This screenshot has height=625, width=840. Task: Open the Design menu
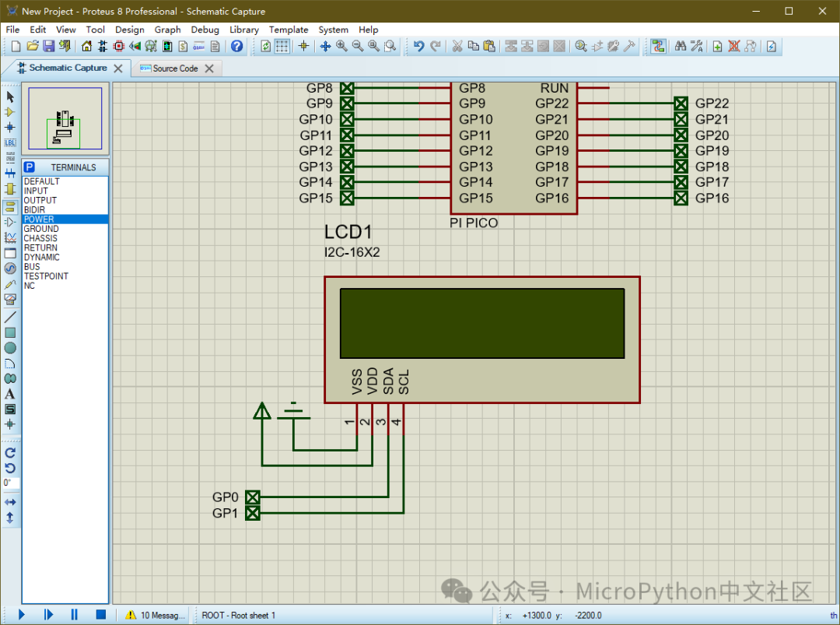coord(130,30)
